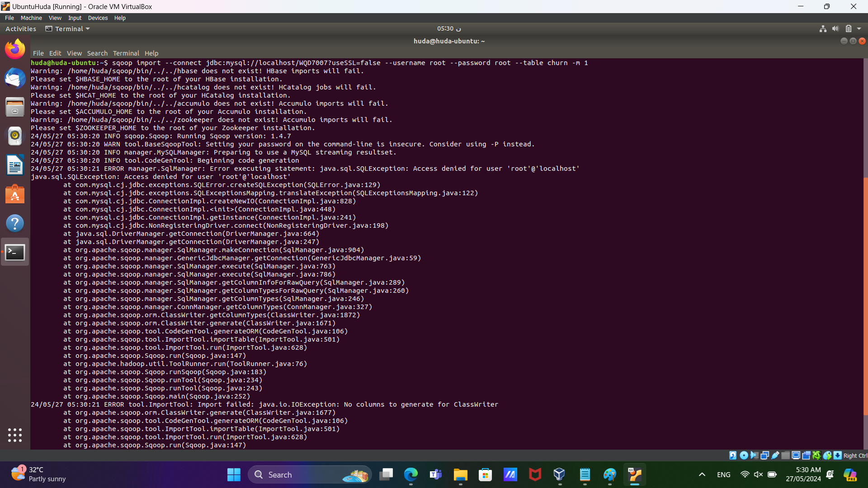Open the Files manager dock icon

tap(15, 107)
